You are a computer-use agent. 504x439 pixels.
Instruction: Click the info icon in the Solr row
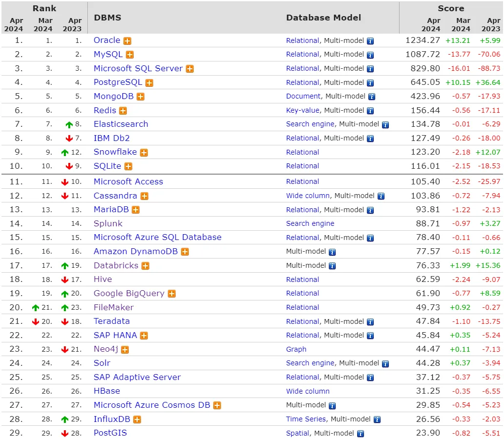(x=385, y=364)
